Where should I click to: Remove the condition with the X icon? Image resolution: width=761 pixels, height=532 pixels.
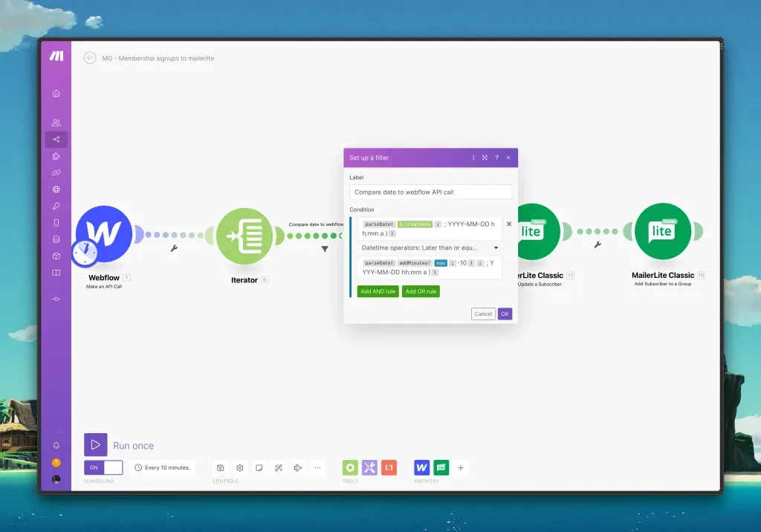click(x=509, y=224)
